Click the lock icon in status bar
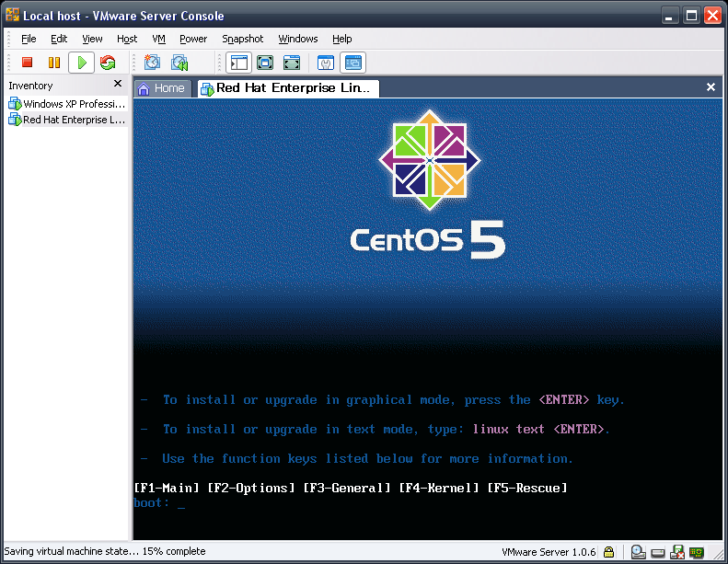Viewport: 728px width, 564px height. [608, 552]
